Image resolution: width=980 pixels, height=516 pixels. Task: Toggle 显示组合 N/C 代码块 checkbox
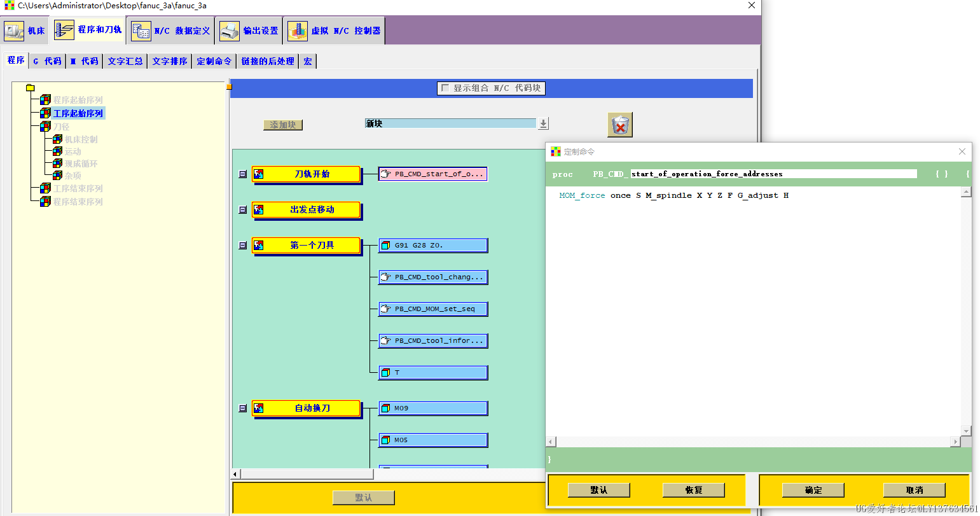point(445,88)
